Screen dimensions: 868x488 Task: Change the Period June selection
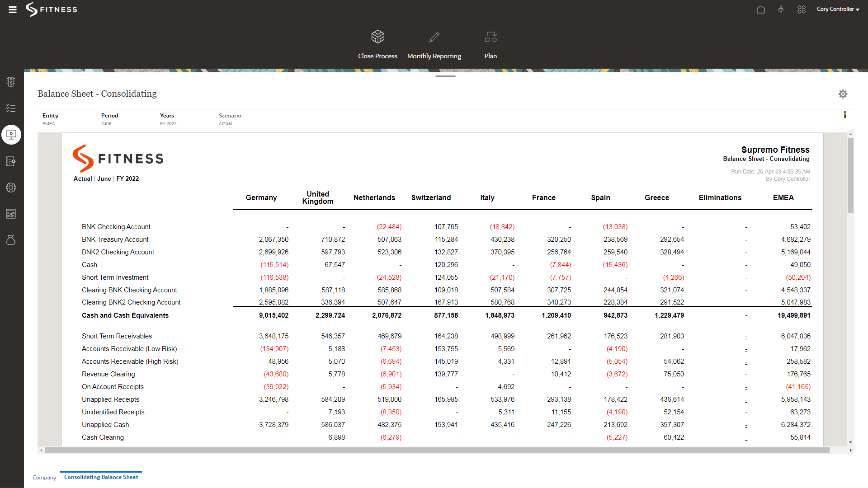pyautogui.click(x=106, y=123)
